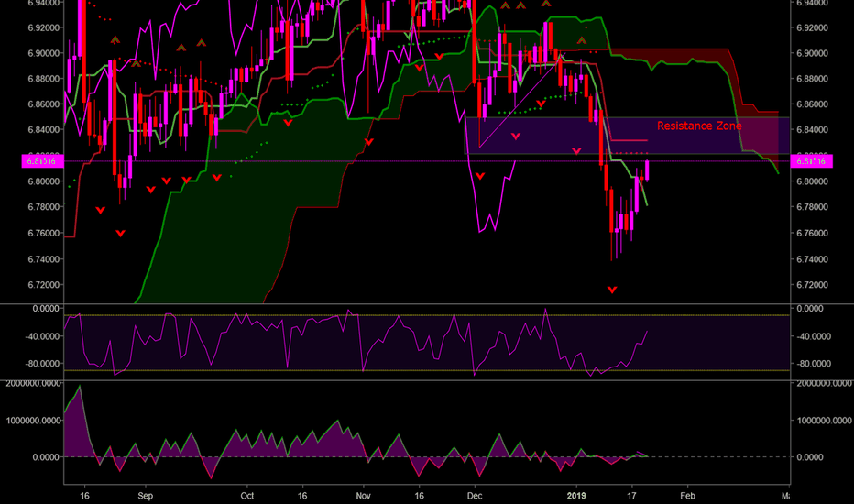Click the 'Nov' date label on time axis
This screenshot has height=504, width=854.
tap(363, 496)
